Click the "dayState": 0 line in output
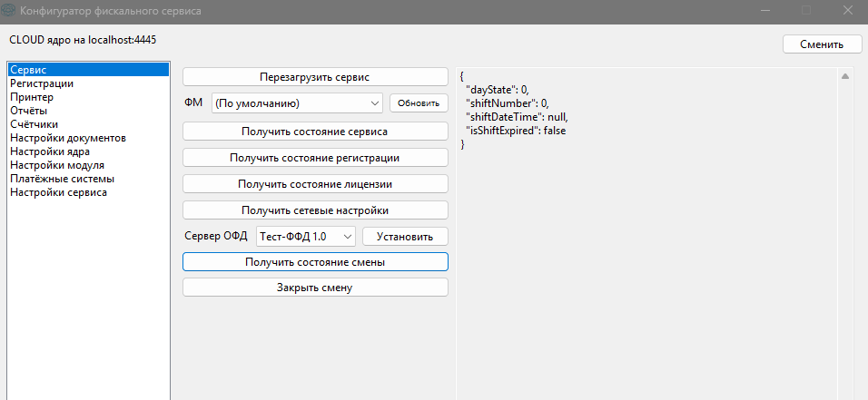Screen dimensions: 868x400 tap(498, 89)
